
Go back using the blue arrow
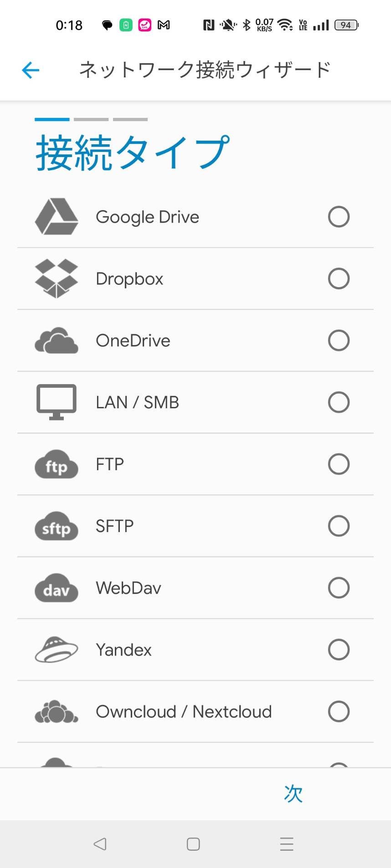(x=31, y=70)
